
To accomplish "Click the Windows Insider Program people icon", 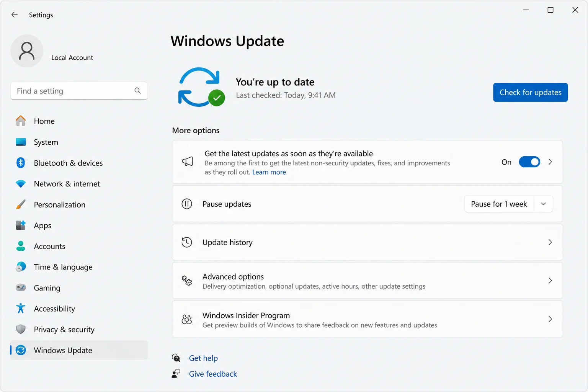I will tap(187, 319).
